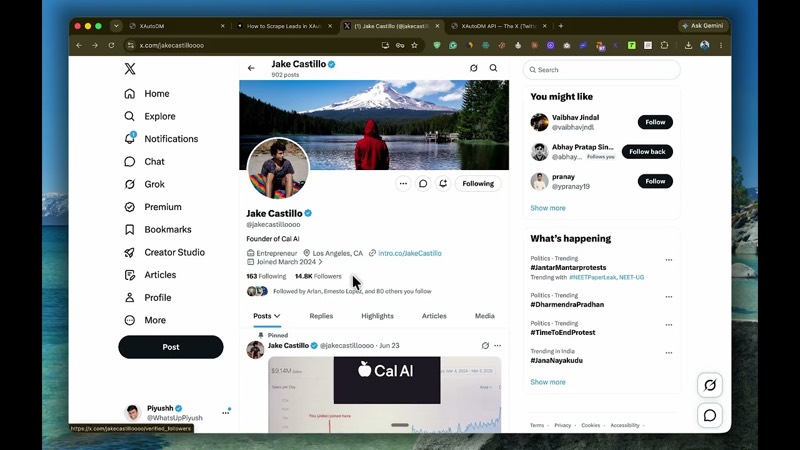Image resolution: width=800 pixels, height=450 pixels.
Task: Click back arrow on profile header
Action: (251, 68)
